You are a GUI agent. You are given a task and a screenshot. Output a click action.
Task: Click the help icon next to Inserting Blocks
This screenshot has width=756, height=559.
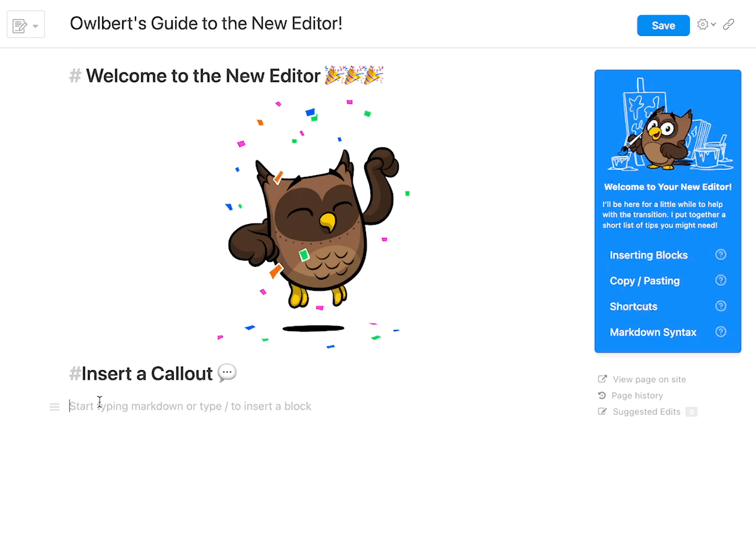tap(721, 255)
